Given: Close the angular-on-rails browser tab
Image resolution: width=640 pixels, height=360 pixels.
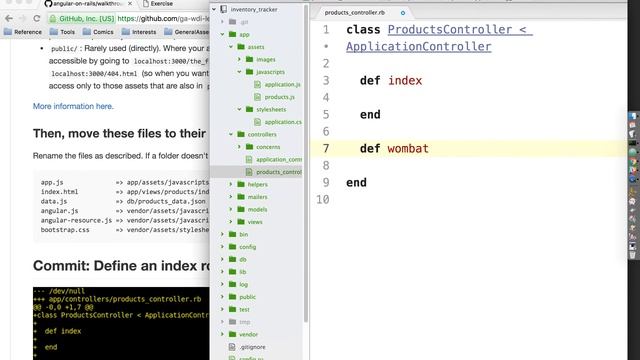Looking at the screenshot, I should [x=130, y=4].
